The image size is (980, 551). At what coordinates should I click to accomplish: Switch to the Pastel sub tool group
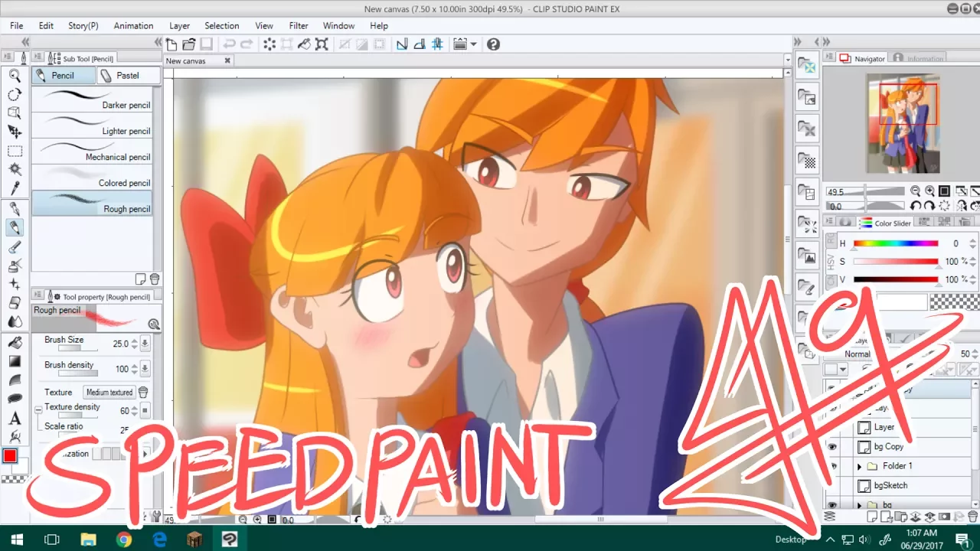[x=129, y=76]
